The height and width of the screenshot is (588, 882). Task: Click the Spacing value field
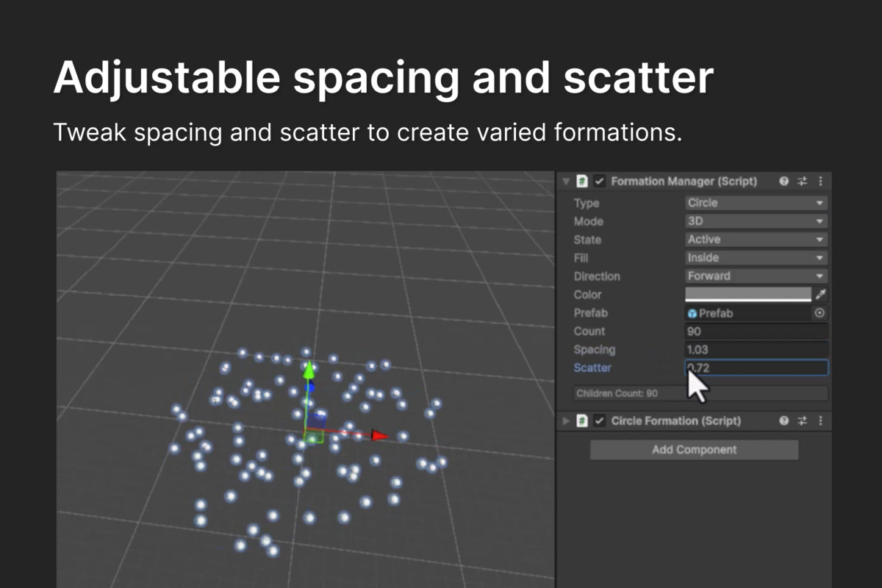pos(756,350)
